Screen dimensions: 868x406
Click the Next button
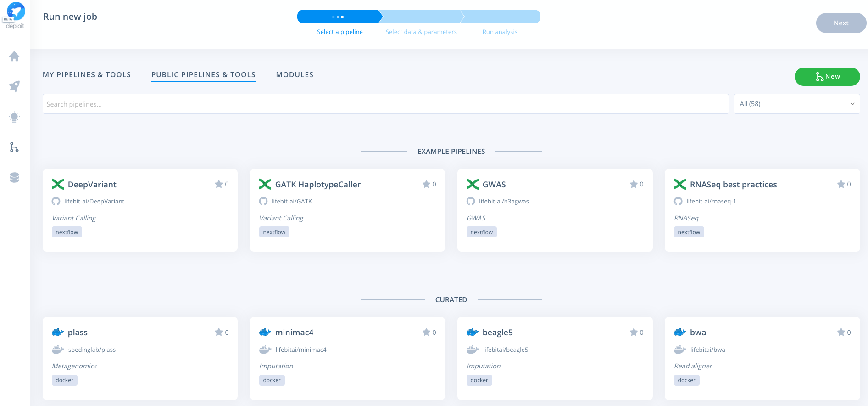tap(841, 23)
